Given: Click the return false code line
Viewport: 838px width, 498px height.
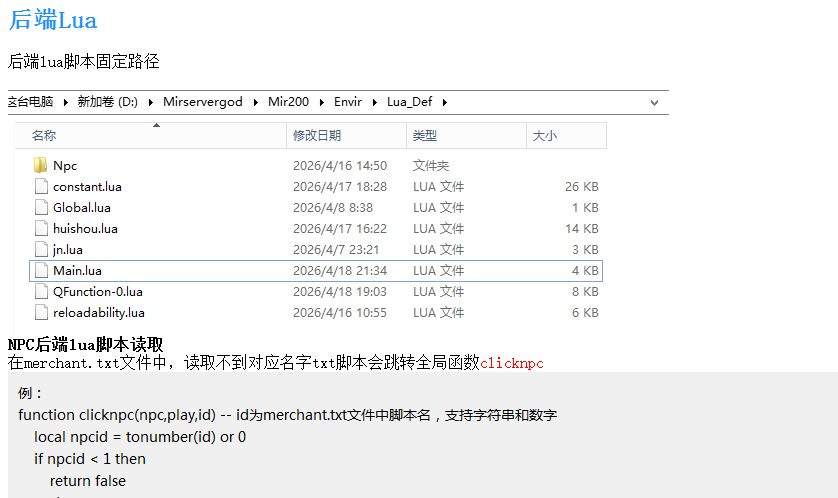Looking at the screenshot, I should click(88, 481).
